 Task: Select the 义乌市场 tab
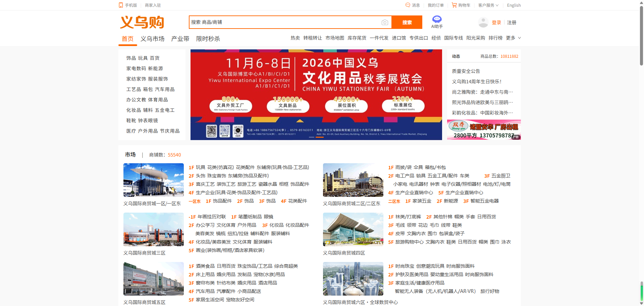152,39
